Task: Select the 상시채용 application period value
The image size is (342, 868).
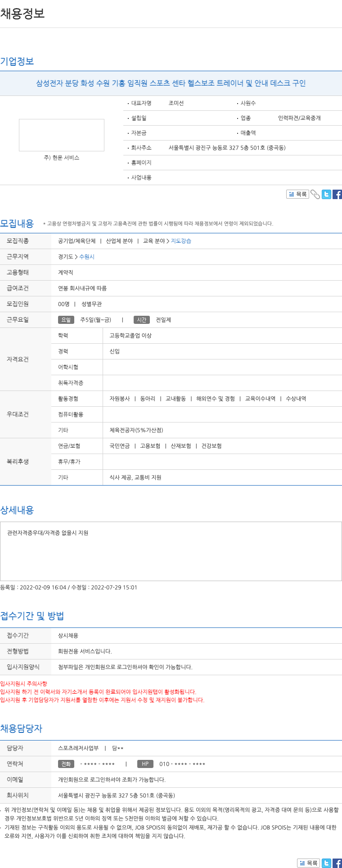Action: click(x=68, y=636)
